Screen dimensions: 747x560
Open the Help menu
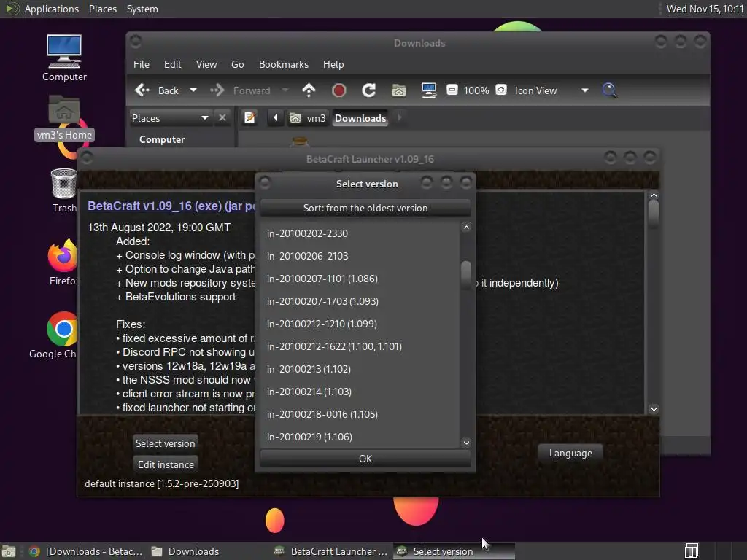coord(333,64)
